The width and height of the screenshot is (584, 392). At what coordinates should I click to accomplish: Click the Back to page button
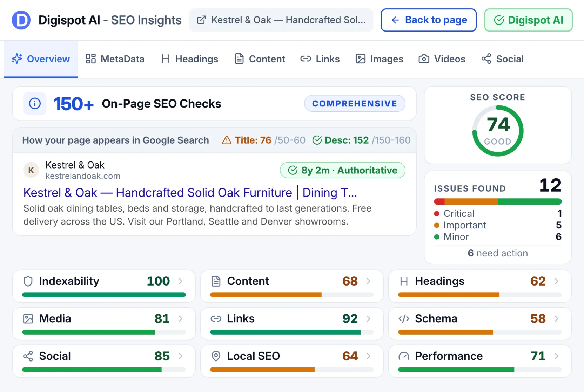tap(429, 20)
